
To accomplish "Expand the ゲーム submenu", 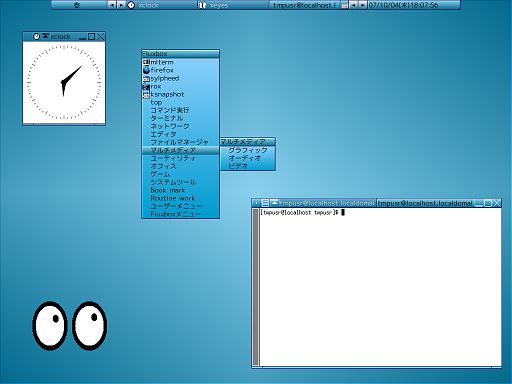I will (x=180, y=174).
